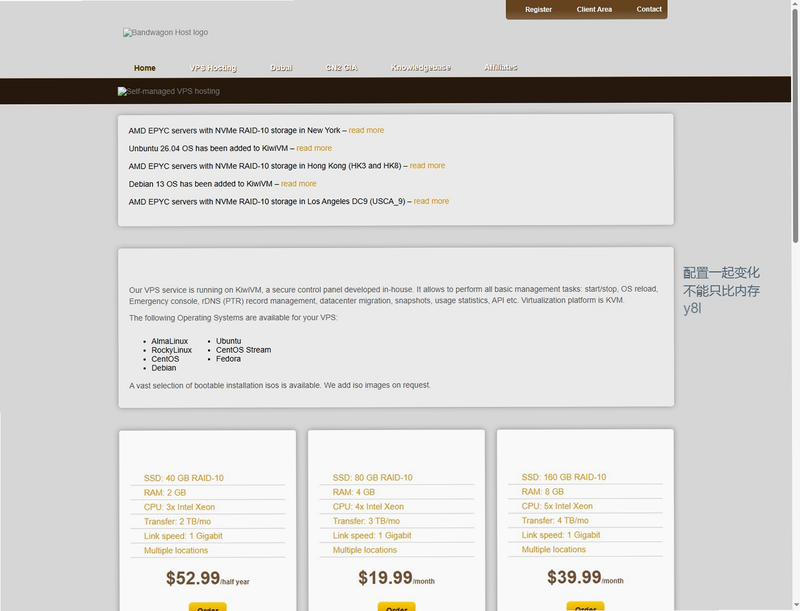Open the Register link
The height and width of the screenshot is (611, 800).
538,9
